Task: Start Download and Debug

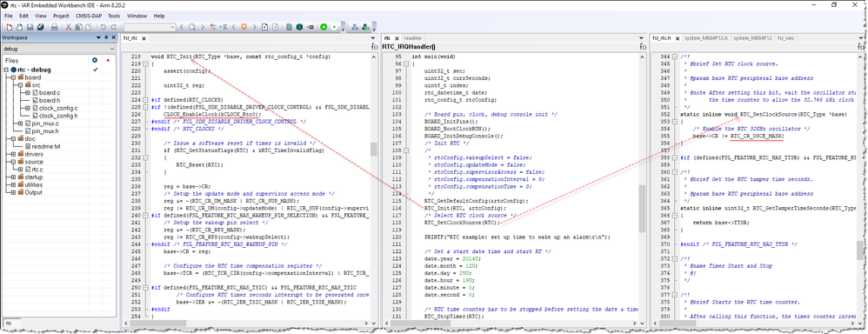Action: tap(324, 27)
